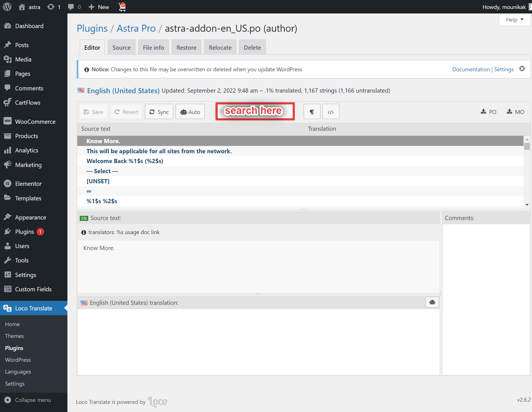532x412 pixels.
Task: Go to Pages in sidebar
Action: 34,74
